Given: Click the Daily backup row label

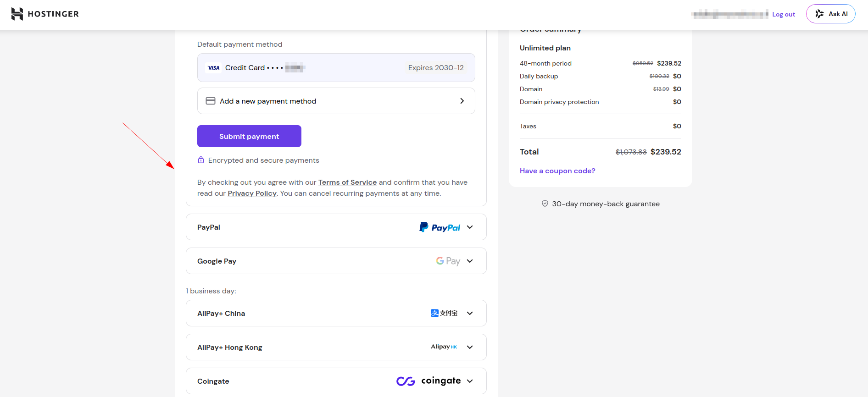Looking at the screenshot, I should click(539, 76).
